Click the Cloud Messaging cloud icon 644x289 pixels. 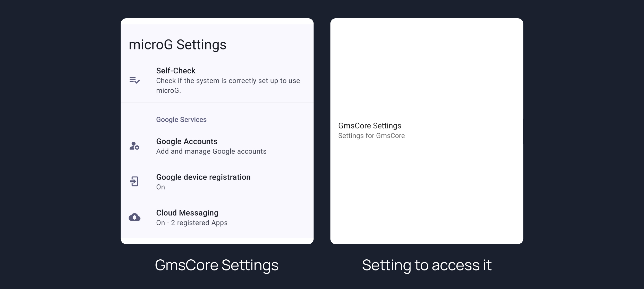pyautogui.click(x=134, y=217)
